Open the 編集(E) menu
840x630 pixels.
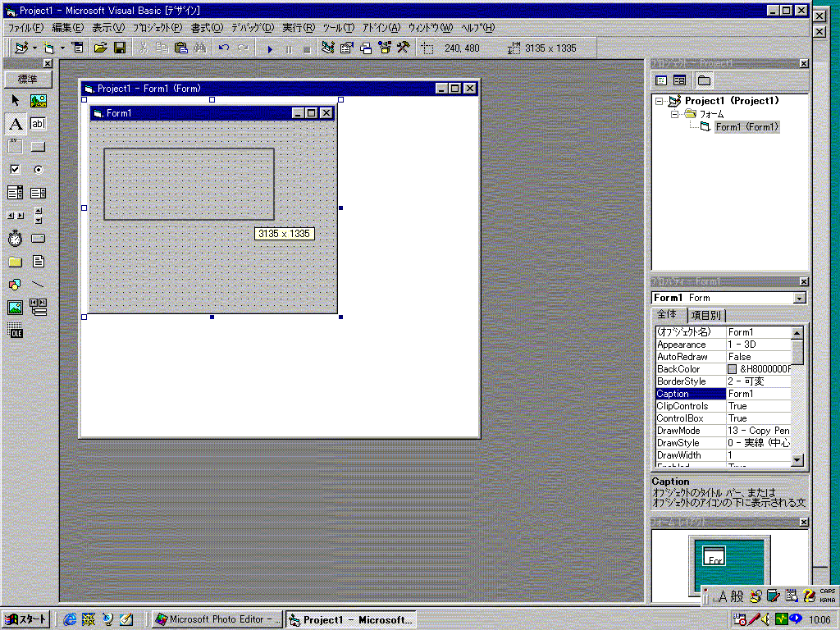click(x=67, y=27)
